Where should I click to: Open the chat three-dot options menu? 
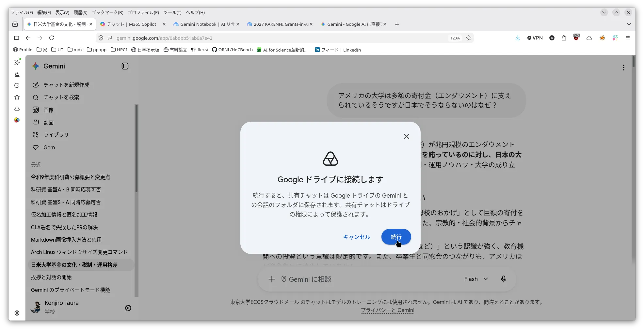pyautogui.click(x=623, y=67)
